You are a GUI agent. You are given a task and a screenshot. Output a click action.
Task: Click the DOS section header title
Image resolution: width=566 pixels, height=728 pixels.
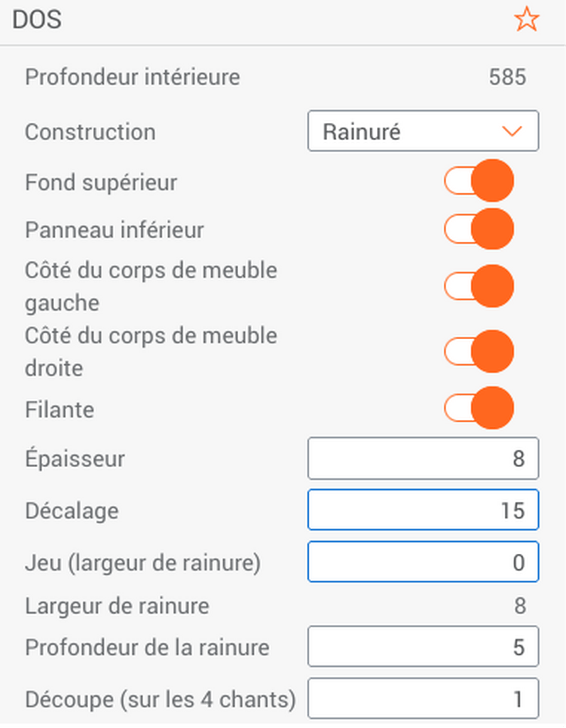[x=37, y=21]
